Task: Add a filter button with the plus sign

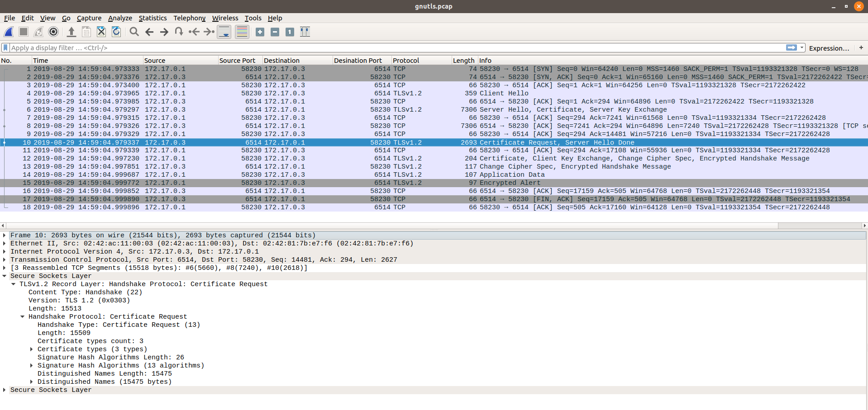Action: [861, 47]
